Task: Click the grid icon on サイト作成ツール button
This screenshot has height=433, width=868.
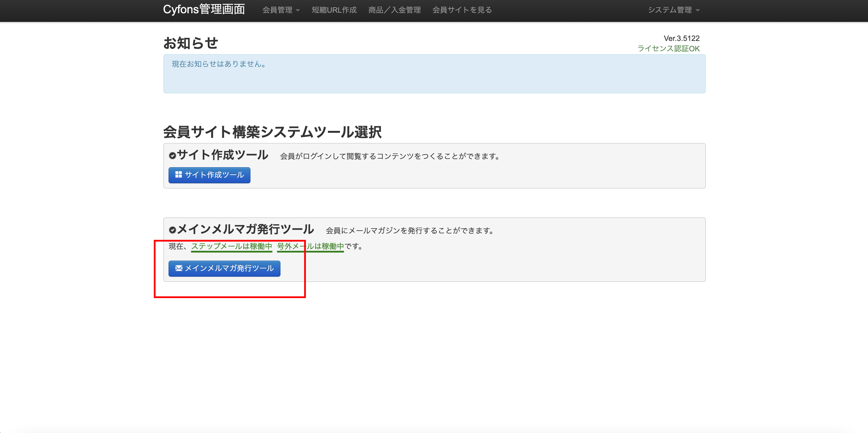Action: [179, 174]
